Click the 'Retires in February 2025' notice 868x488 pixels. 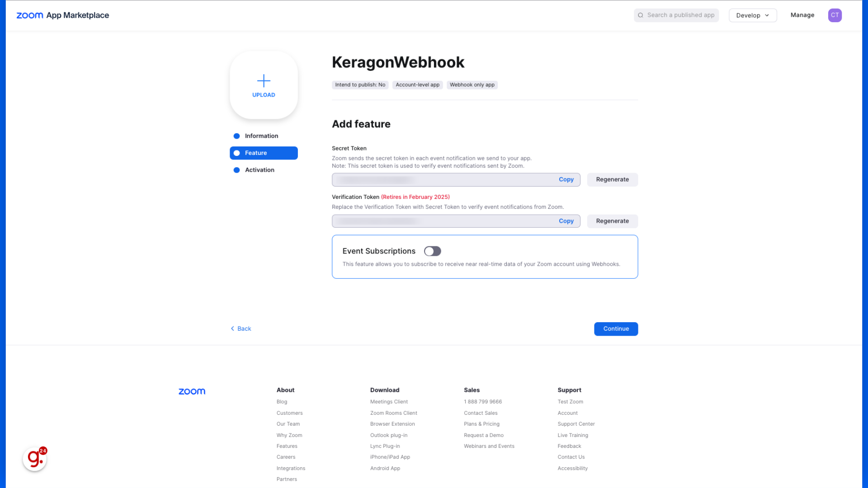coord(415,197)
